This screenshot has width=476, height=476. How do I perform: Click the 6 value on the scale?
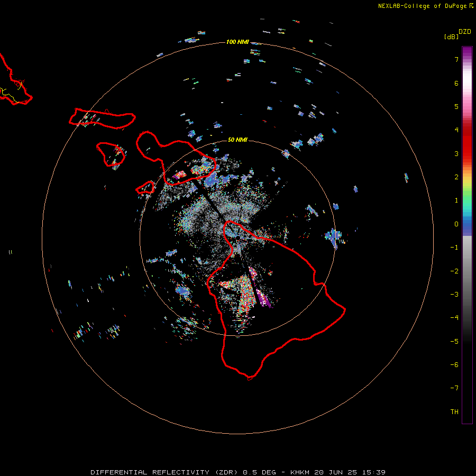[x=456, y=83]
